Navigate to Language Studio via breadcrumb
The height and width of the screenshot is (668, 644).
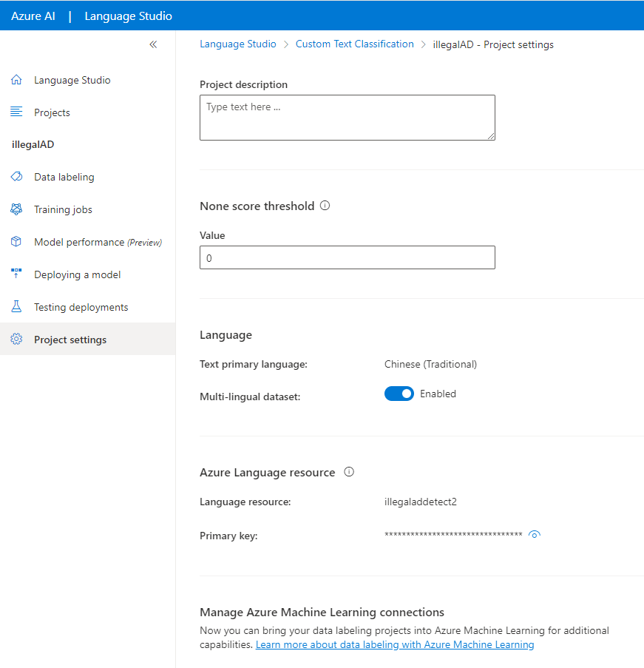238,44
